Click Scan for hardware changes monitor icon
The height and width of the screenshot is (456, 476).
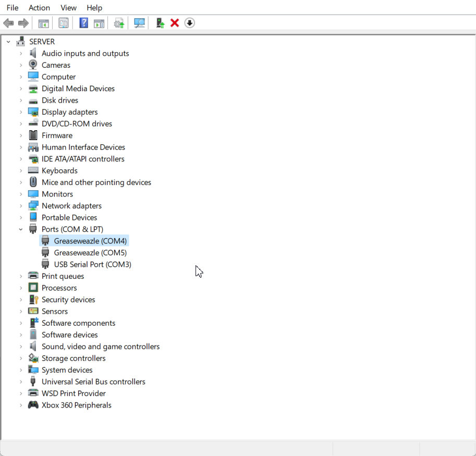point(139,23)
